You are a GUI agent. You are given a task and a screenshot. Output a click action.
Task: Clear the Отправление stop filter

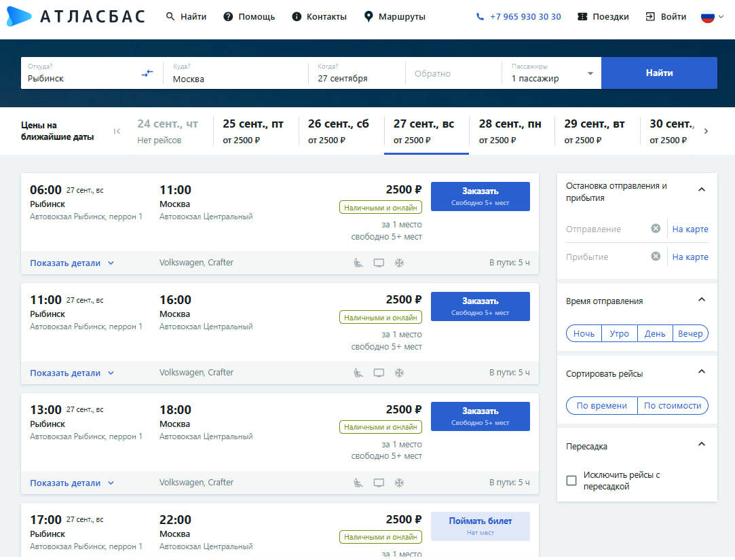tap(656, 228)
